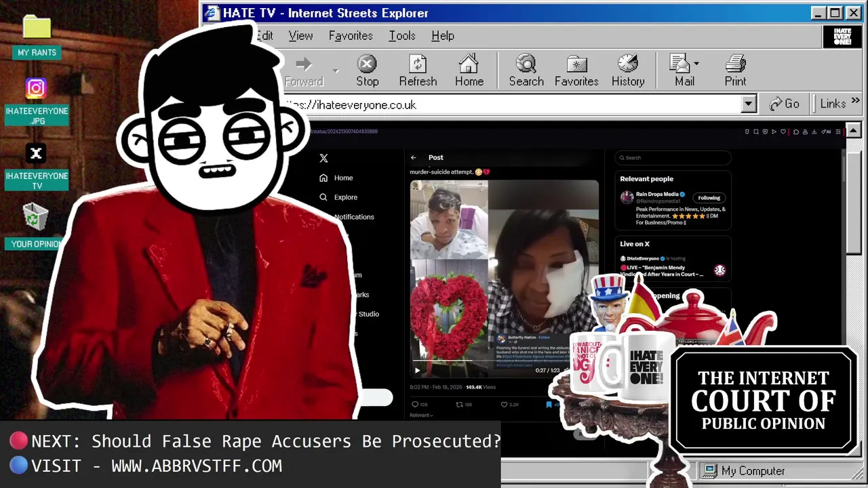
Task: Open the Mail button dropdown arrow
Action: [696, 63]
